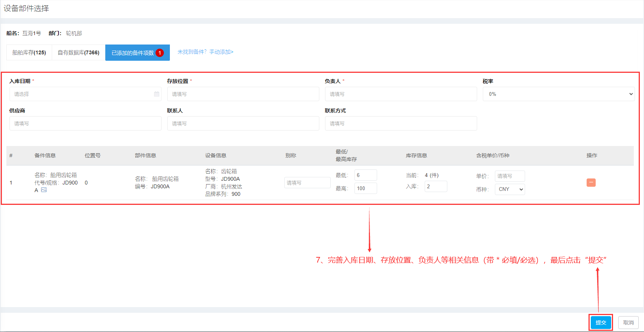The image size is (644, 332).
Task: Click the 当前: 4 (件) stock text
Action: tap(422, 175)
